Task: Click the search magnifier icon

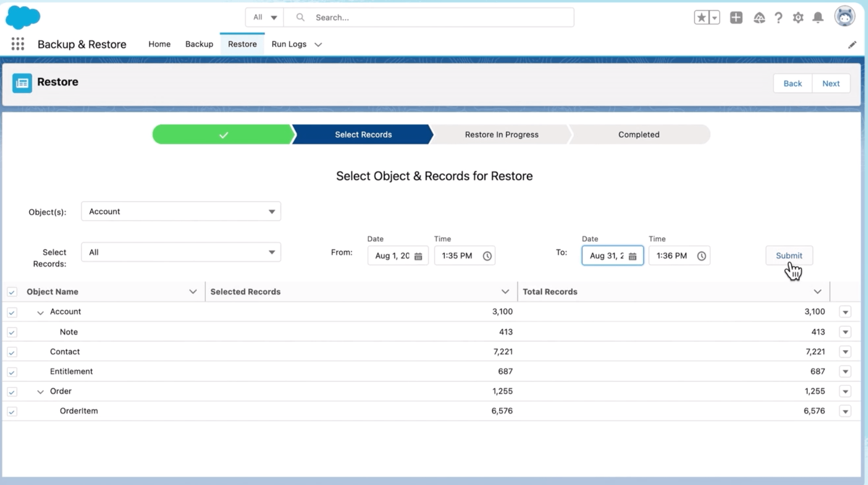Action: pos(300,17)
